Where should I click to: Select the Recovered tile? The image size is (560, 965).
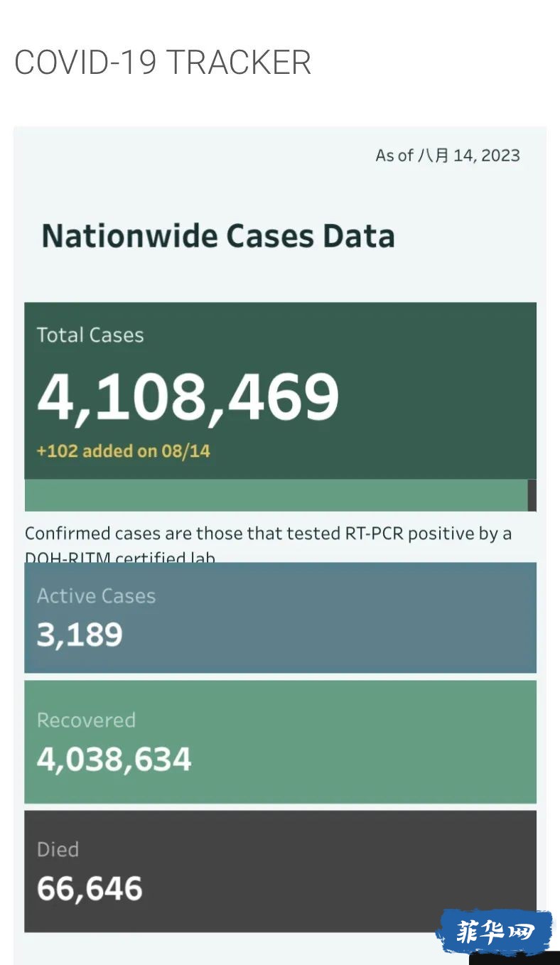click(x=280, y=742)
